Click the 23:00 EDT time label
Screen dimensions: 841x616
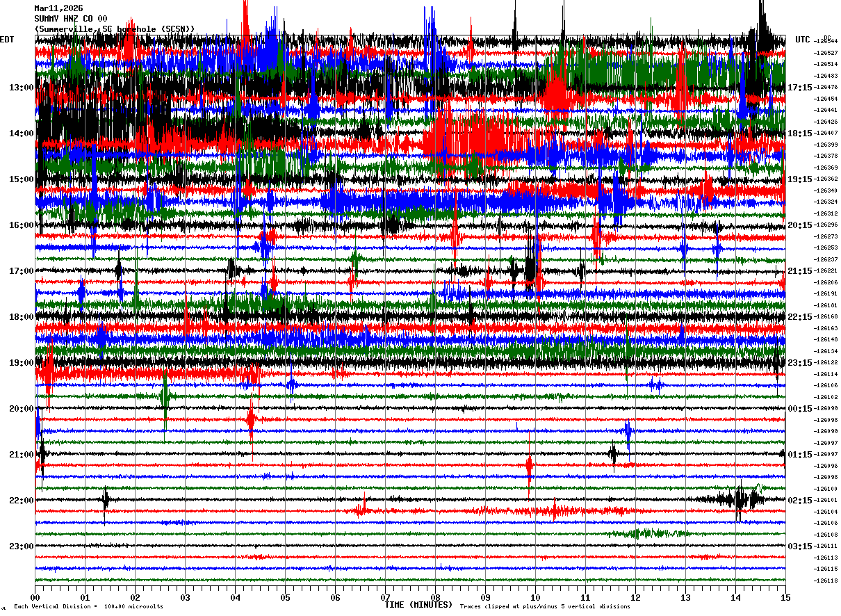pos(22,546)
